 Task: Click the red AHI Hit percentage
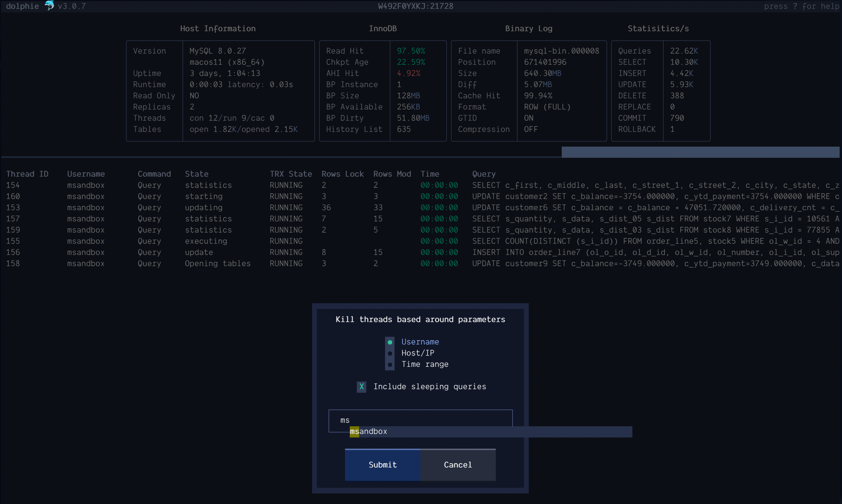point(409,73)
